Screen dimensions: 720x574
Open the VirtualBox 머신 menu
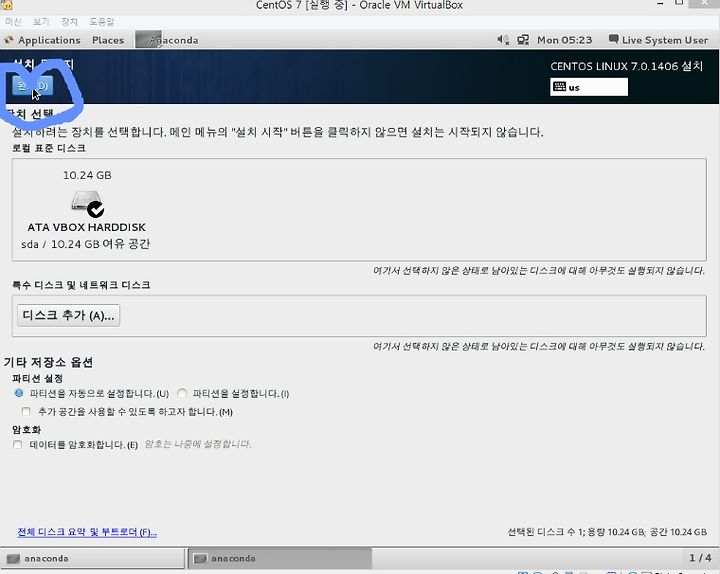13,22
